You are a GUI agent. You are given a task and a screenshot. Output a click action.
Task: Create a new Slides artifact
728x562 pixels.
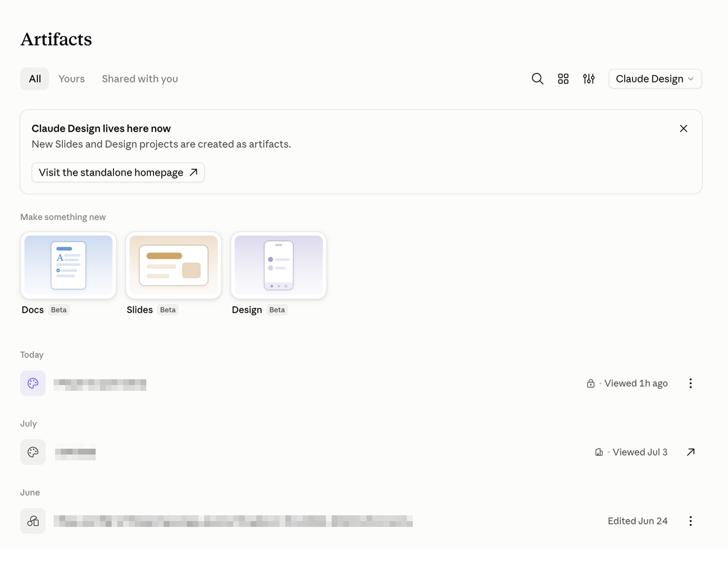pos(173,266)
